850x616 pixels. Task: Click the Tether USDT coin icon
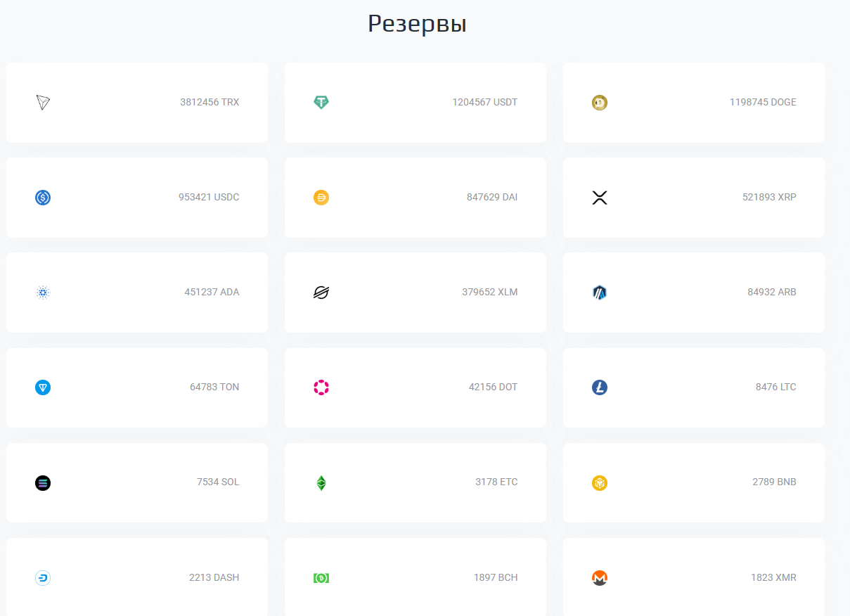(x=321, y=103)
